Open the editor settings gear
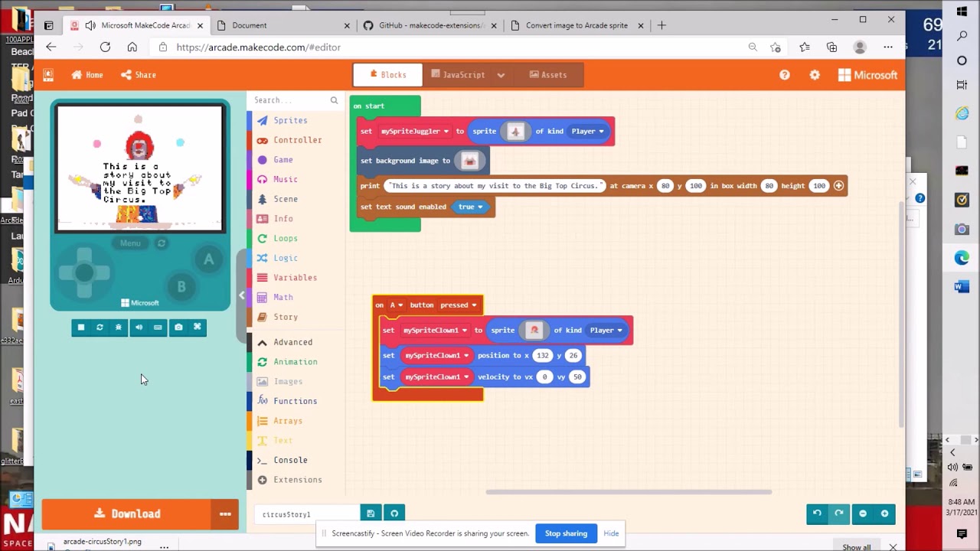980x551 pixels. point(815,75)
